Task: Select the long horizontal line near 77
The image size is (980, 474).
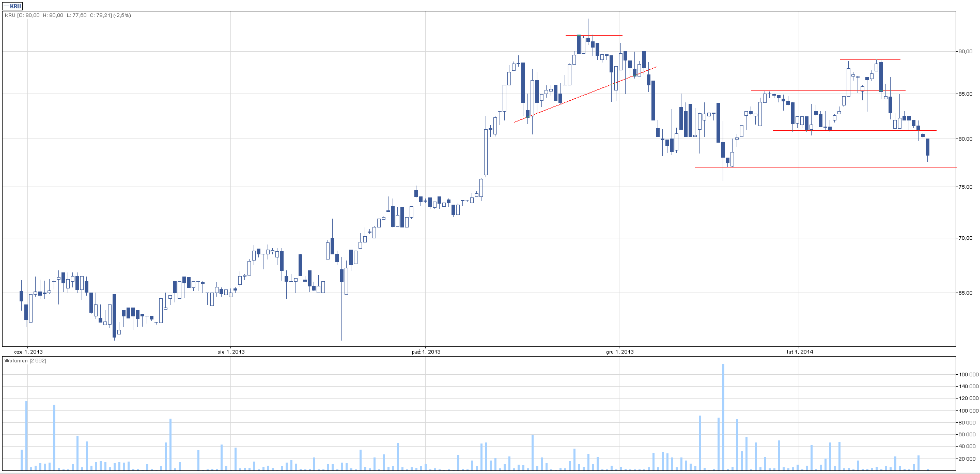Action: click(x=826, y=167)
